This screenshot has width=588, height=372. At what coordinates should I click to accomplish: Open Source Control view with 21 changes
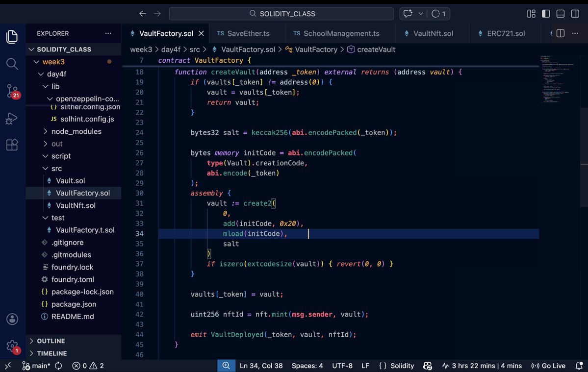13,91
